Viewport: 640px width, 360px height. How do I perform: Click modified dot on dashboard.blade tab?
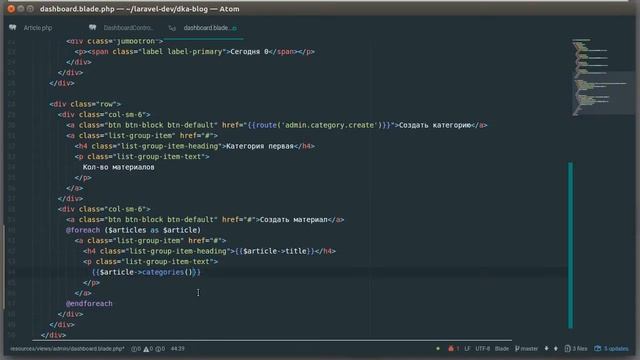coord(234,28)
